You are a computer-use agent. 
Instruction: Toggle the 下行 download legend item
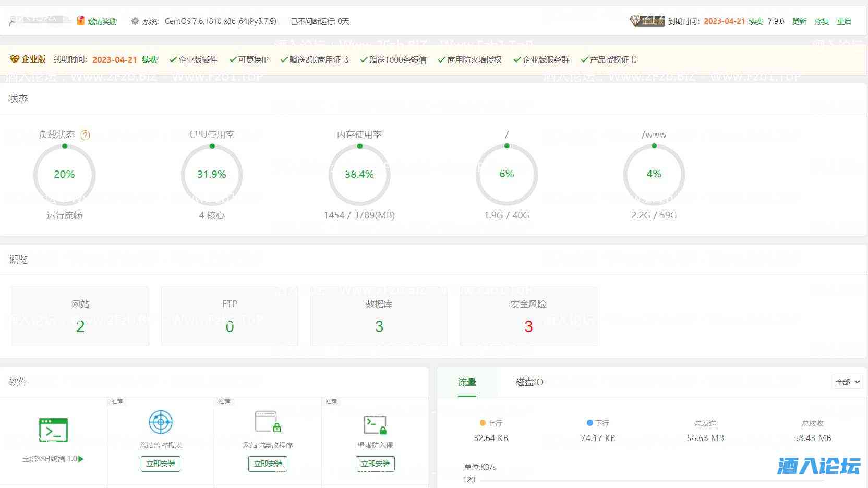click(598, 423)
